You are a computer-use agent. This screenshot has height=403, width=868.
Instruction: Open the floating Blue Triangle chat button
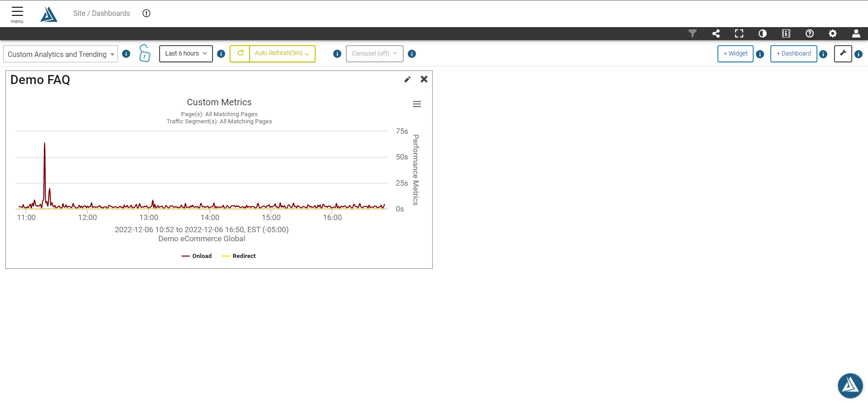pyautogui.click(x=850, y=386)
